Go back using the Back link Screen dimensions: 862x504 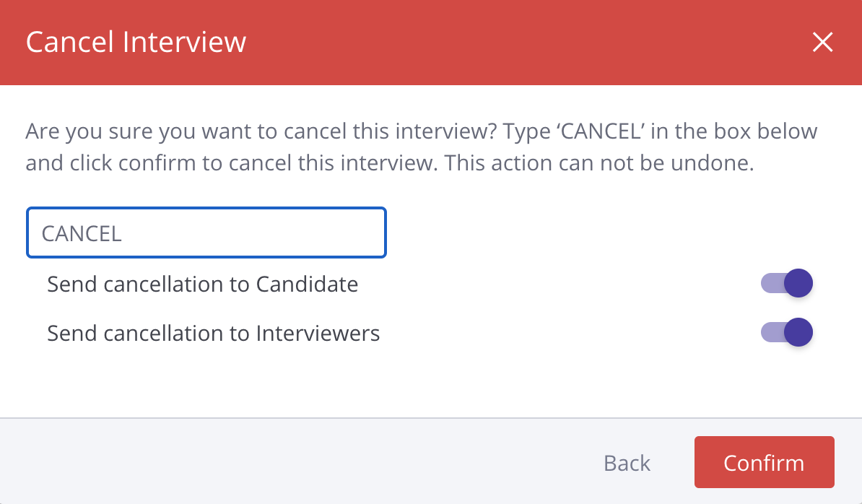point(627,463)
